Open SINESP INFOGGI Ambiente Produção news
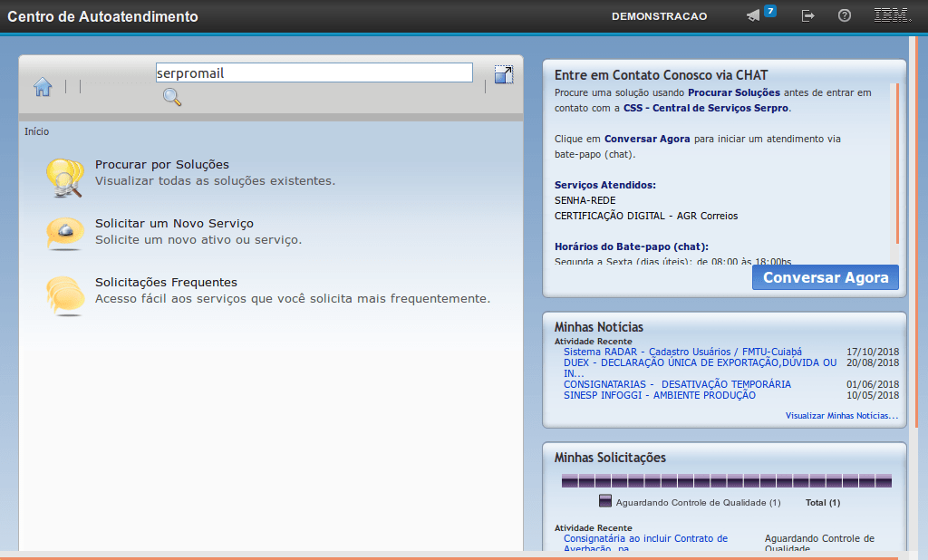This screenshot has width=928, height=560. click(660, 395)
